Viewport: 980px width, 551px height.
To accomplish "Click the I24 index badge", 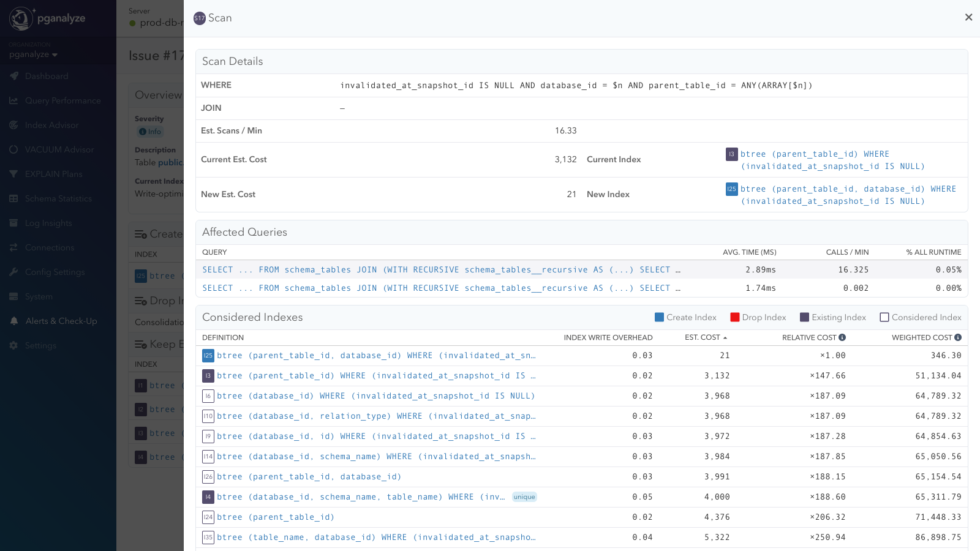I will (x=208, y=517).
